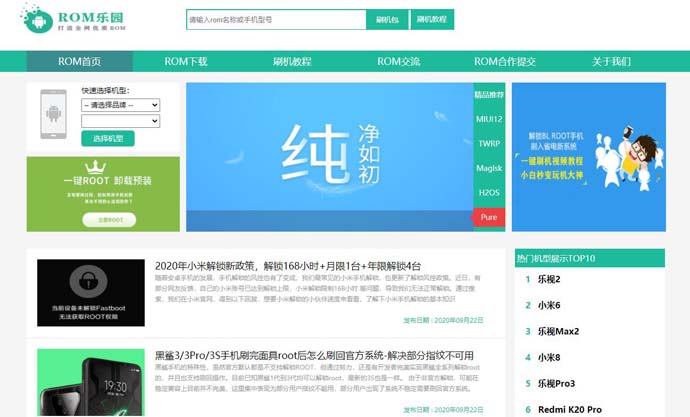Open the ROM合作提交 navigation item
This screenshot has height=417, width=690.
click(x=505, y=62)
